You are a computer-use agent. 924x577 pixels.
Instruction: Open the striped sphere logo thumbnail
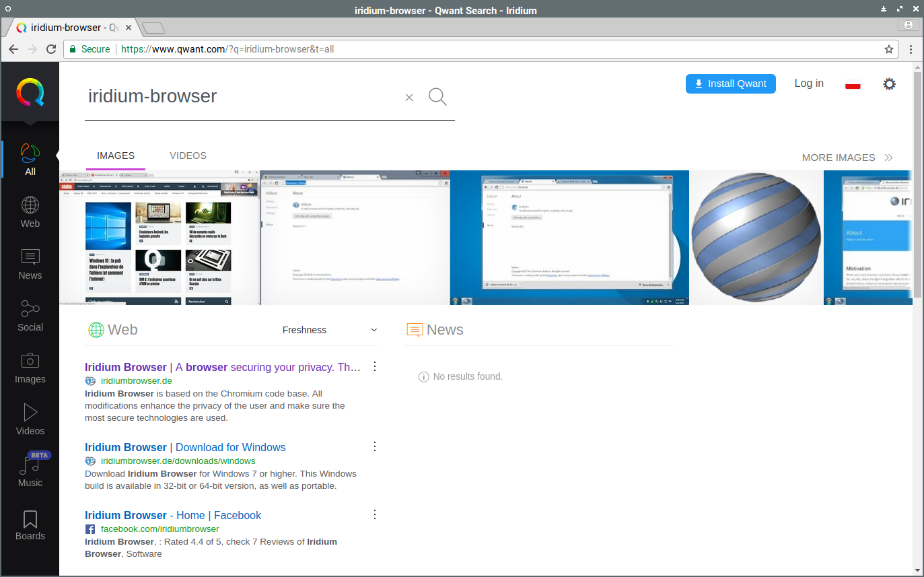(x=756, y=238)
